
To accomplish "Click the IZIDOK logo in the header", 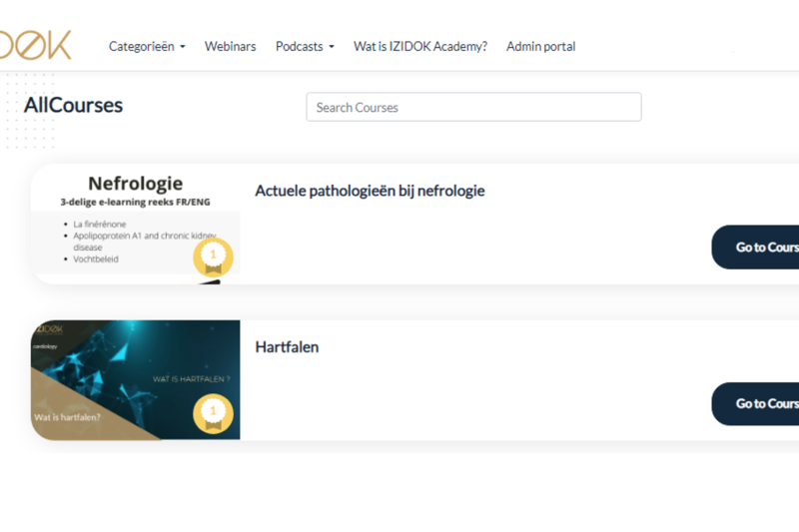I will [x=36, y=45].
